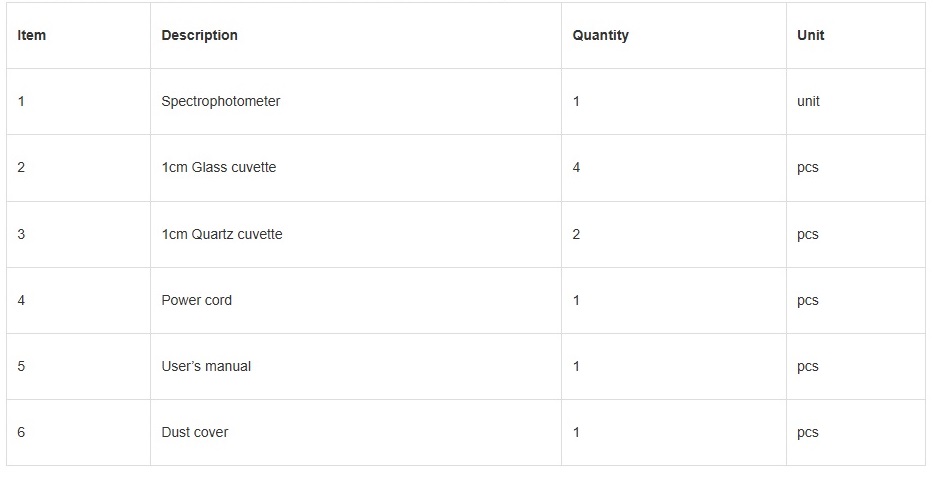Click the User's manual cell

coord(206,366)
